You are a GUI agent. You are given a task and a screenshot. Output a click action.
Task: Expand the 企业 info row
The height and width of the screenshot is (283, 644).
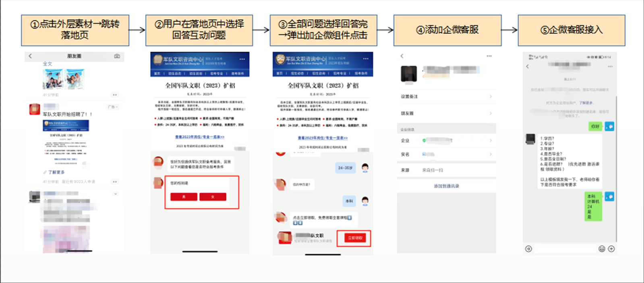(x=446, y=140)
